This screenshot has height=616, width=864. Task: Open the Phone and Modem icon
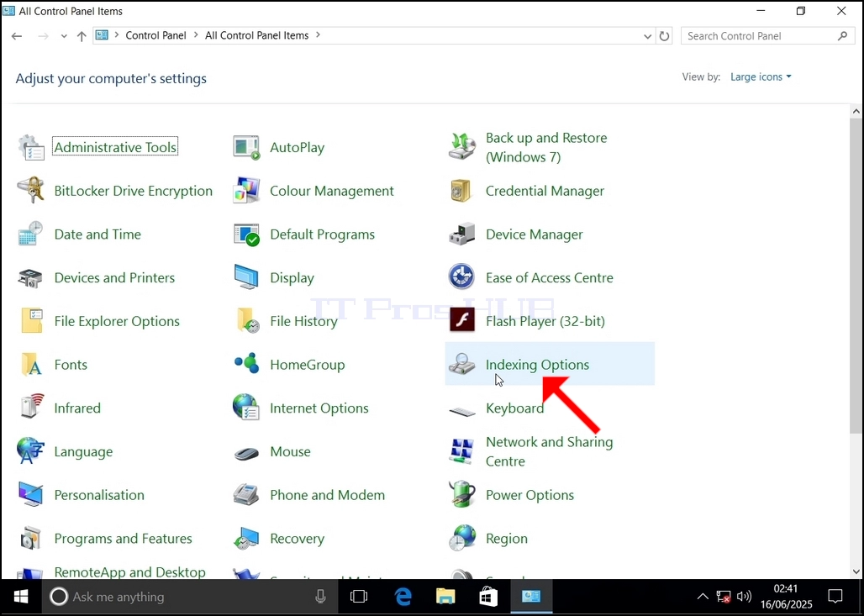(x=246, y=494)
